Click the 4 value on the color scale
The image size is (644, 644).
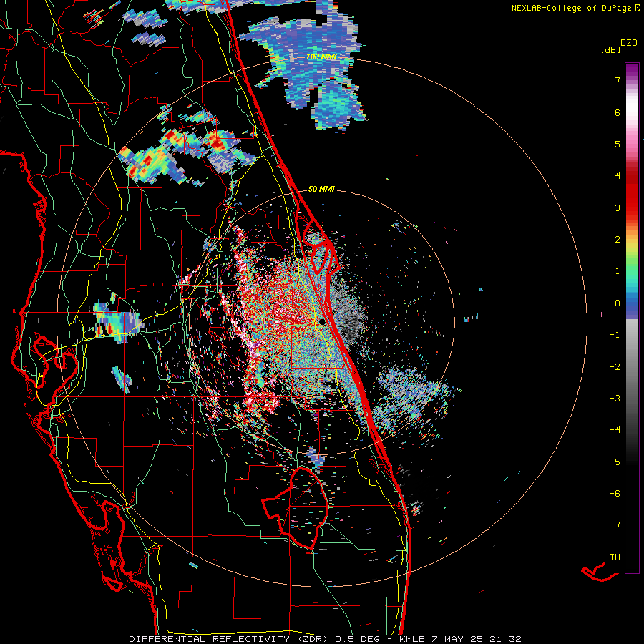(x=618, y=176)
